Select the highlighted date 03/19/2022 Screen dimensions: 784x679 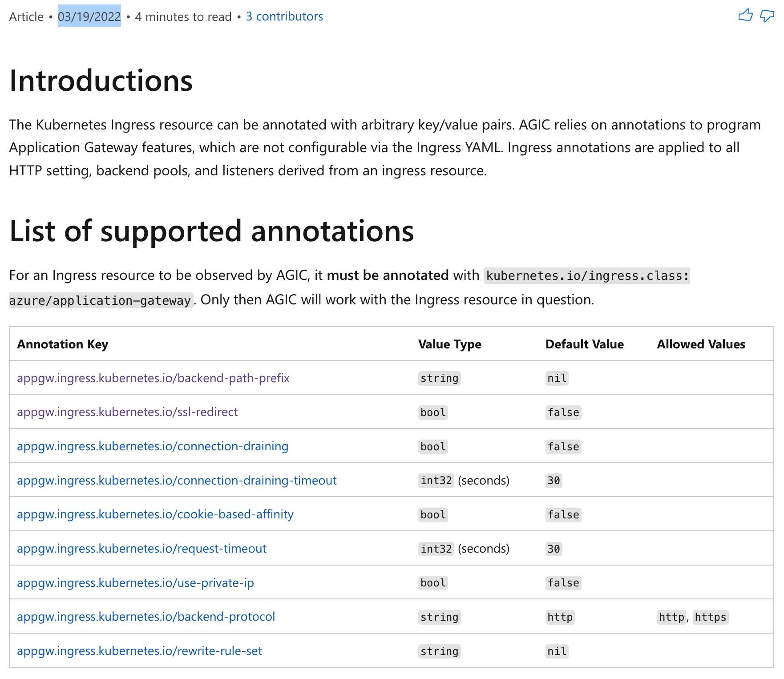click(89, 16)
